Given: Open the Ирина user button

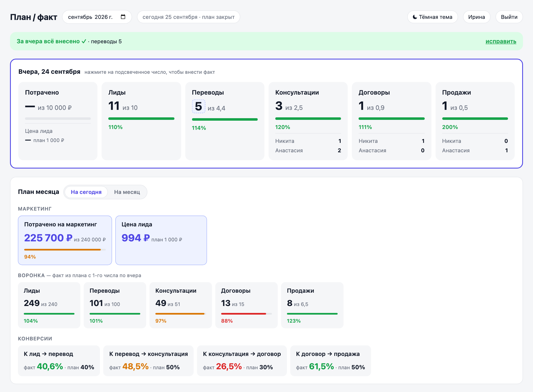Looking at the screenshot, I should [x=476, y=17].
